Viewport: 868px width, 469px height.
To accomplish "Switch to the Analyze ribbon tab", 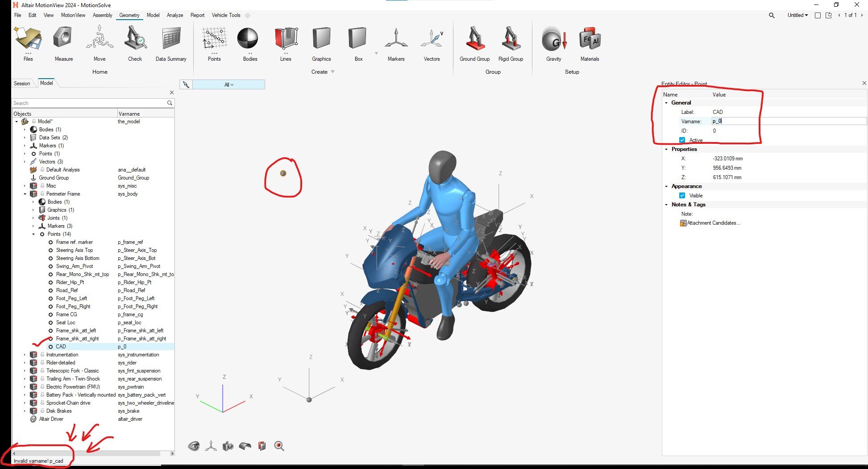I will pos(175,15).
